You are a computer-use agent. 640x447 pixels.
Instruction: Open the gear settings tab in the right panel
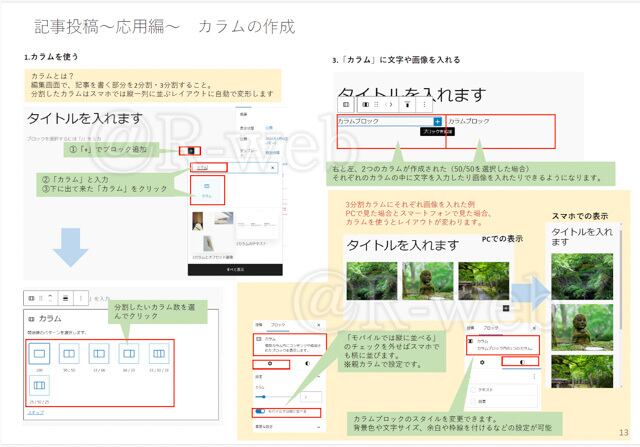click(x=482, y=362)
